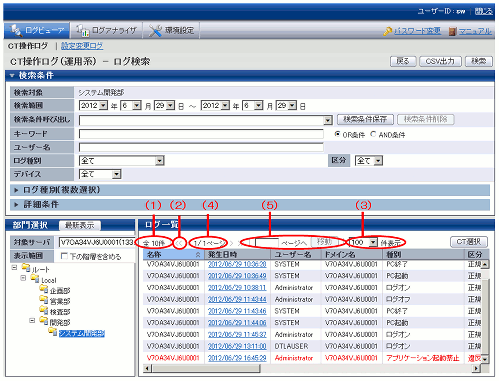499x381 pixels.
Task: Open the 2012/06/29 10:36:28 log link
Action: pyautogui.click(x=237, y=264)
